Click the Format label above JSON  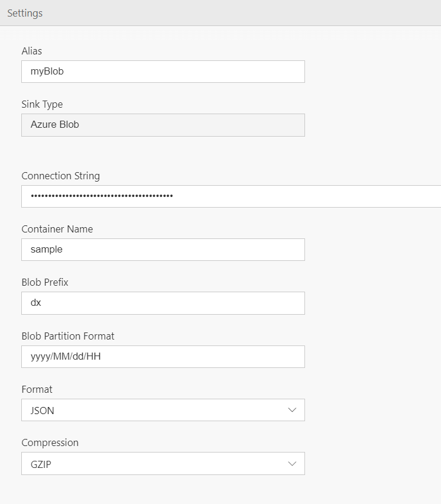pyautogui.click(x=37, y=389)
